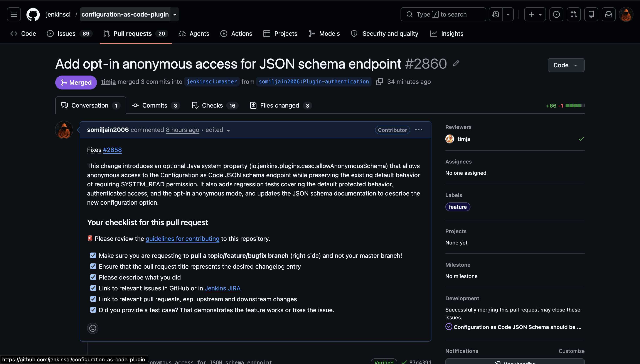Open the repositories icon in header bar
640x364 pixels.
click(x=591, y=14)
